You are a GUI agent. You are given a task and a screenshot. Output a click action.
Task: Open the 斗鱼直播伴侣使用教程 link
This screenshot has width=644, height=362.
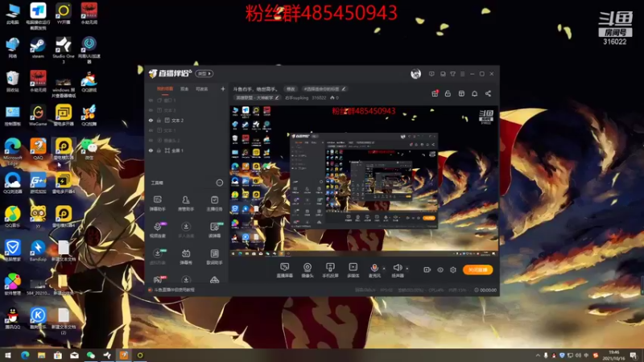(174, 290)
